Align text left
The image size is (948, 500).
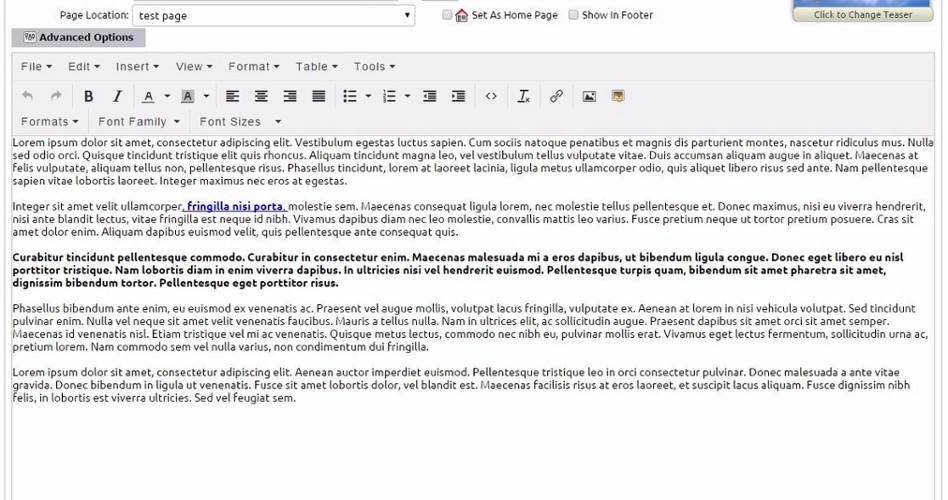232,96
